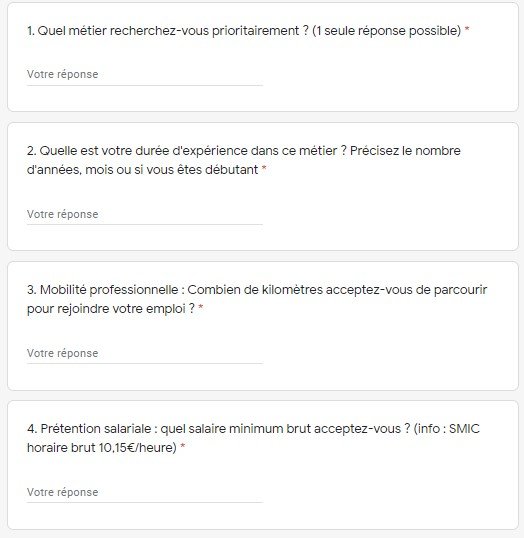This screenshot has height=538, width=524.
Task: Click 'Précisez le nombre' text in question 2
Action: click(x=405, y=151)
